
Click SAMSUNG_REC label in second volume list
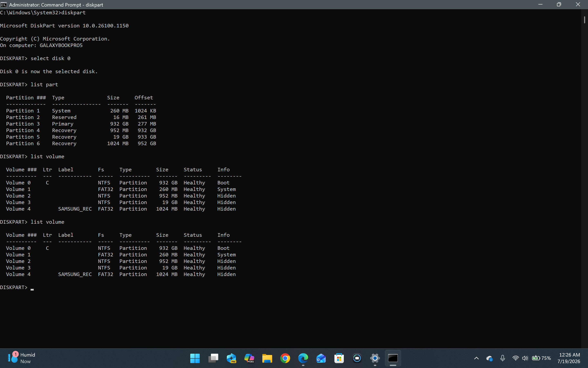click(75, 275)
